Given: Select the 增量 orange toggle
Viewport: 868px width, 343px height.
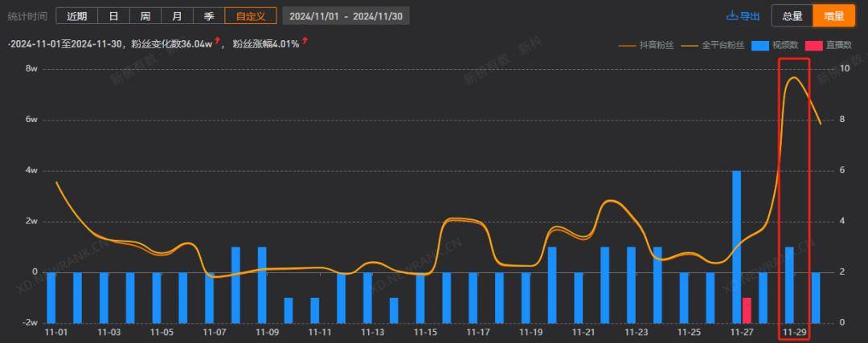Looking at the screenshot, I should [833, 16].
